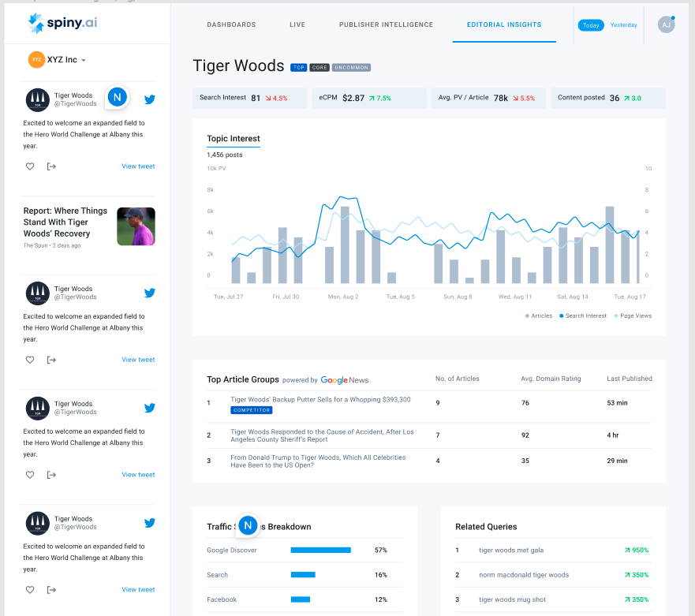Click the Tiger Woods article thumbnail photo
This screenshot has height=616, width=695.
(136, 226)
